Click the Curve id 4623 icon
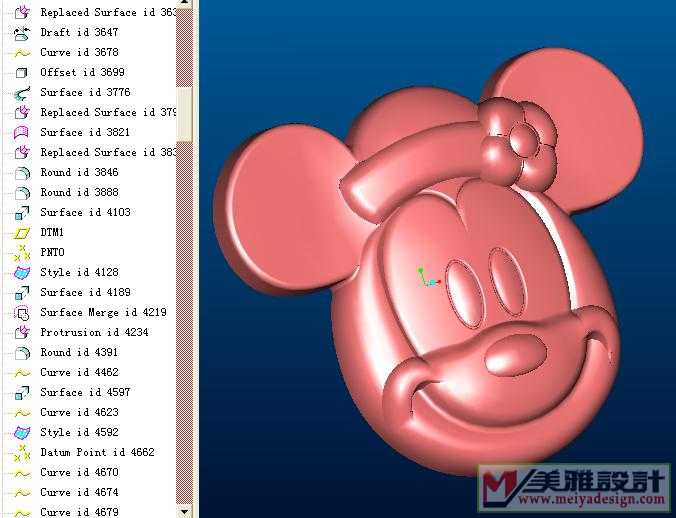Image resolution: width=676 pixels, height=518 pixels. click(x=22, y=413)
